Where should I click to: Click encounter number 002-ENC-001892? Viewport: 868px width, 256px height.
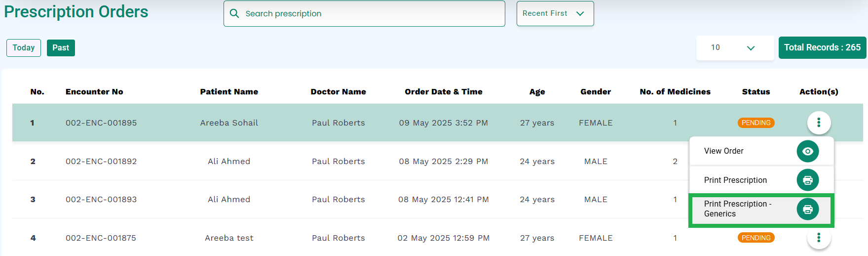pyautogui.click(x=101, y=161)
